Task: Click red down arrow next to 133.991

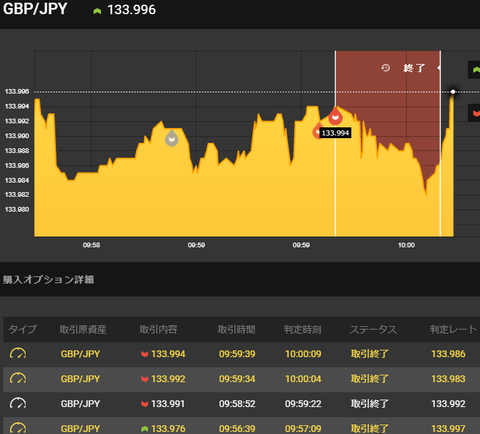Action: [145, 404]
